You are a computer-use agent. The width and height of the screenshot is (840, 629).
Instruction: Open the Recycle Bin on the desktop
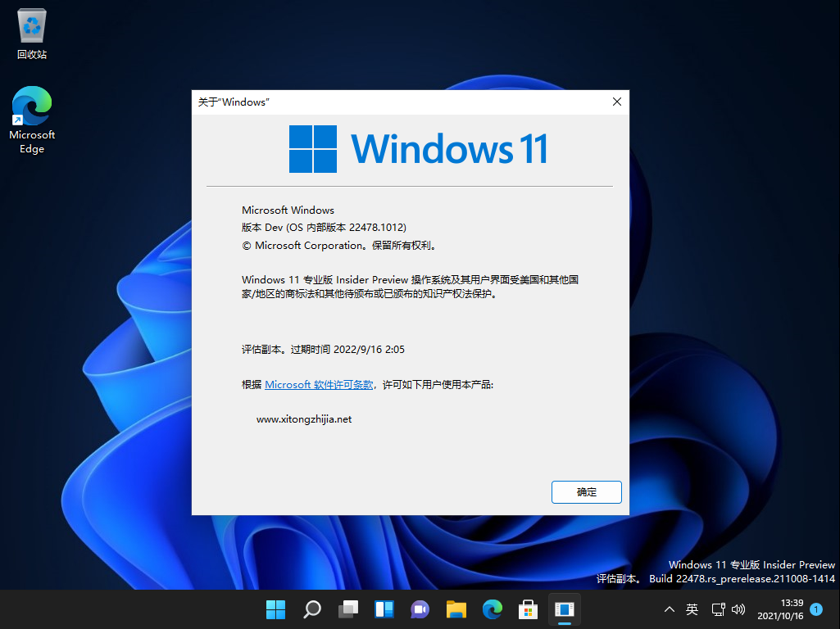(x=31, y=25)
